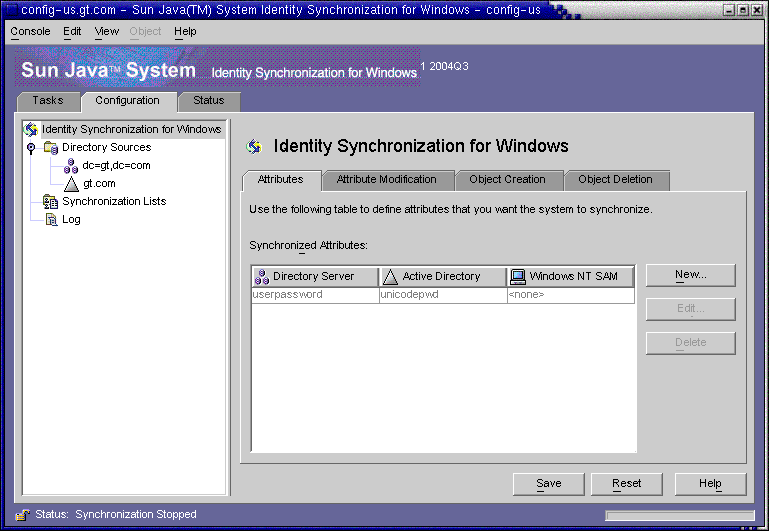The image size is (769, 531).
Task: Click the <none> table cell
Action: [571, 295]
